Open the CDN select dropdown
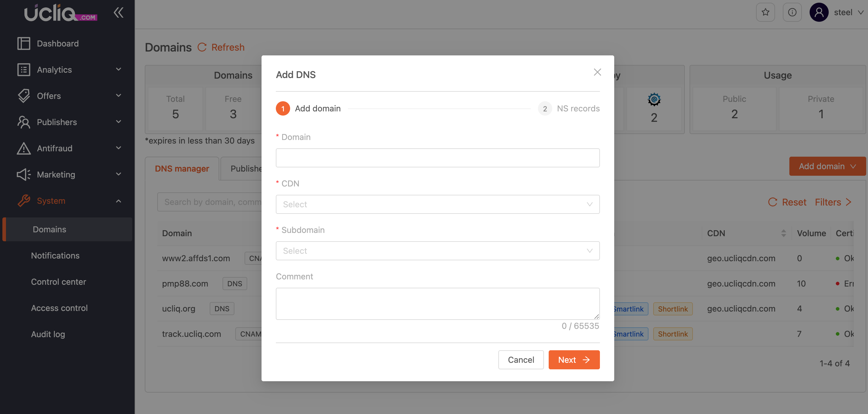 click(x=437, y=204)
